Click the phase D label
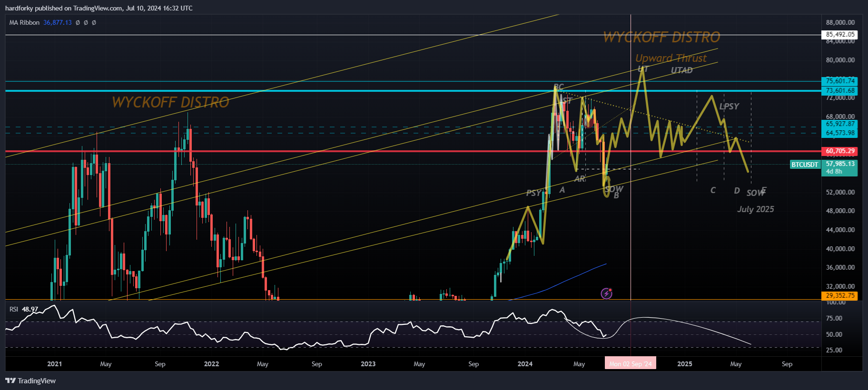Viewport: 868px width, 390px height. tap(737, 191)
